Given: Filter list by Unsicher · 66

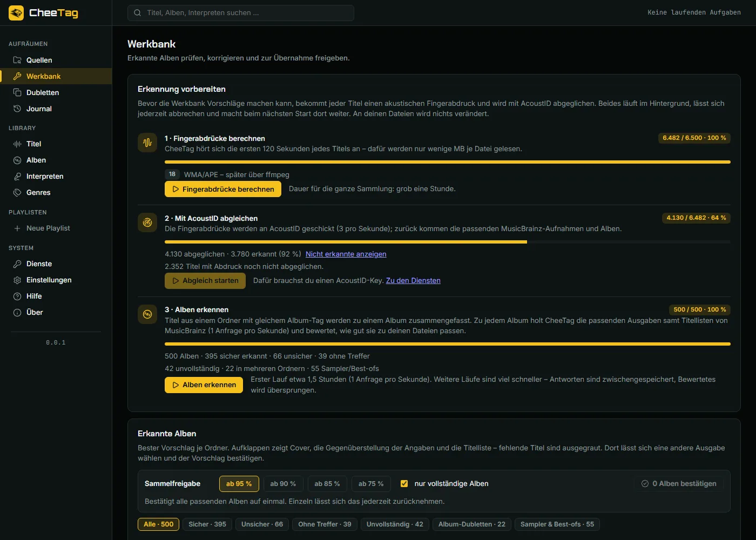Looking at the screenshot, I should click(262, 524).
